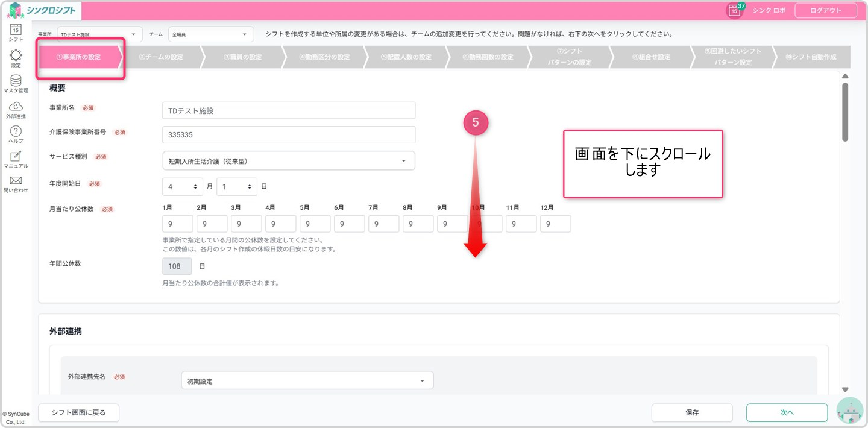Click the notification calendar icon with badge 37

pos(734,10)
